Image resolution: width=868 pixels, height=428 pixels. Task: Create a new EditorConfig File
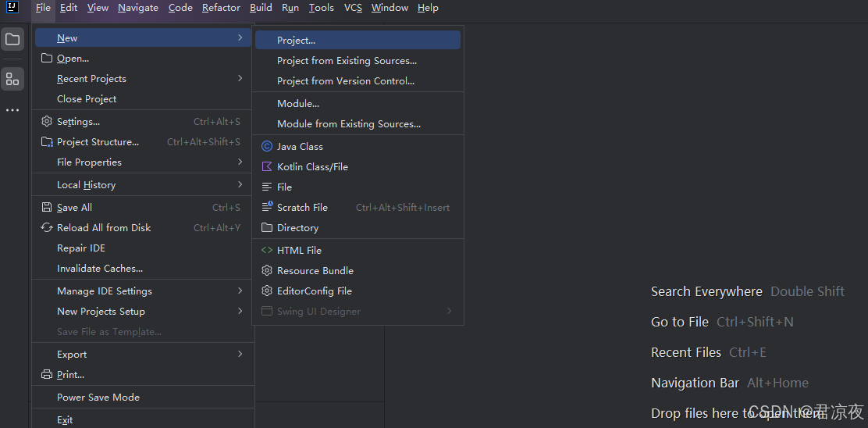point(314,291)
